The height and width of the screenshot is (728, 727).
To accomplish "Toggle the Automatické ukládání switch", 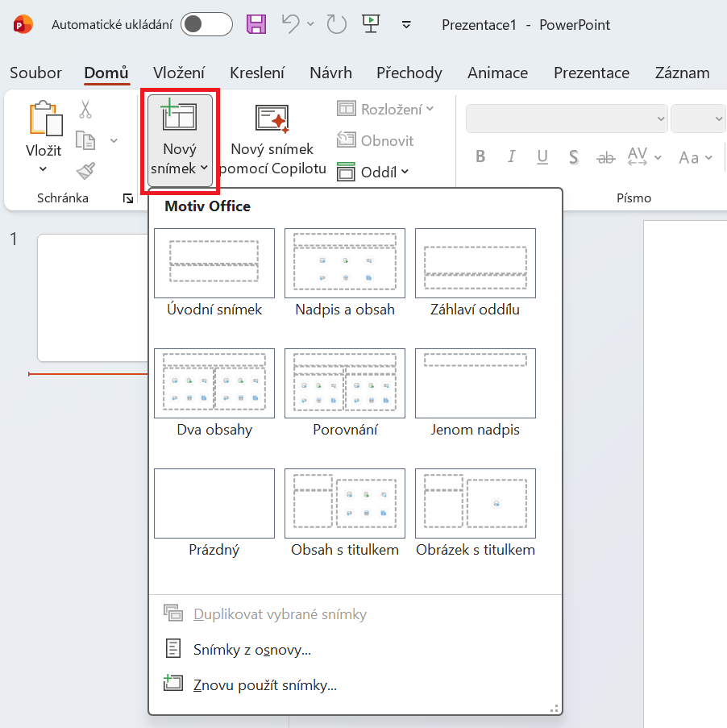I will [206, 25].
